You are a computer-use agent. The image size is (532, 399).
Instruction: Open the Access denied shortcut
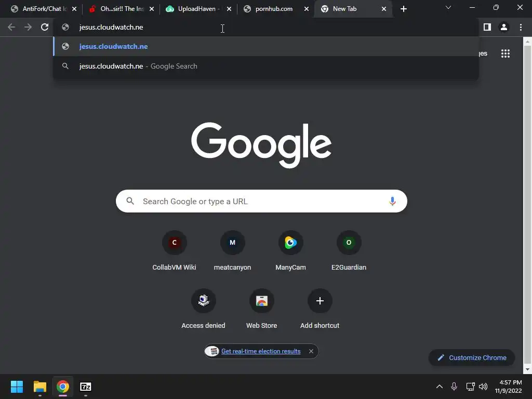point(203,309)
